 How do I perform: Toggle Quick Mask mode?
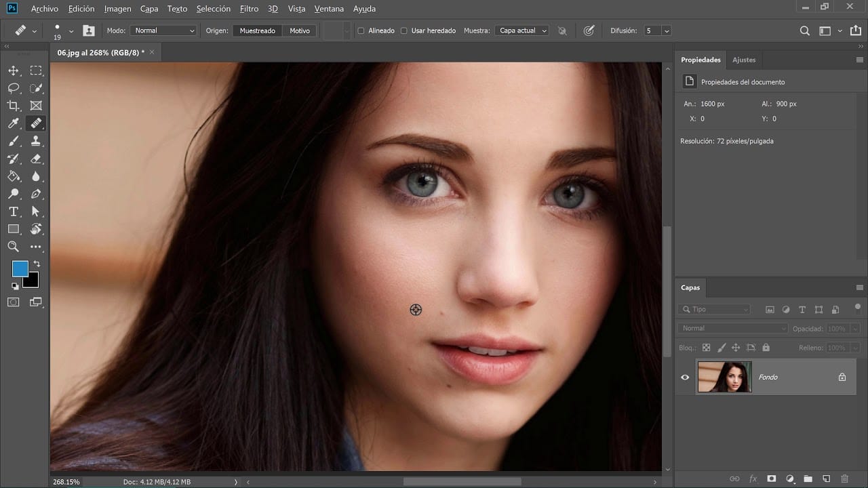(14, 302)
